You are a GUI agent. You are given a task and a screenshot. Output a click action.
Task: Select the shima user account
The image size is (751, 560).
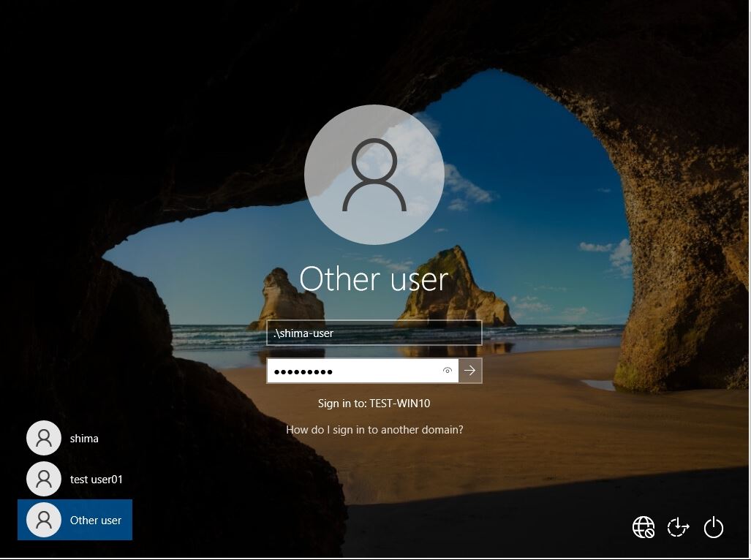(75, 438)
